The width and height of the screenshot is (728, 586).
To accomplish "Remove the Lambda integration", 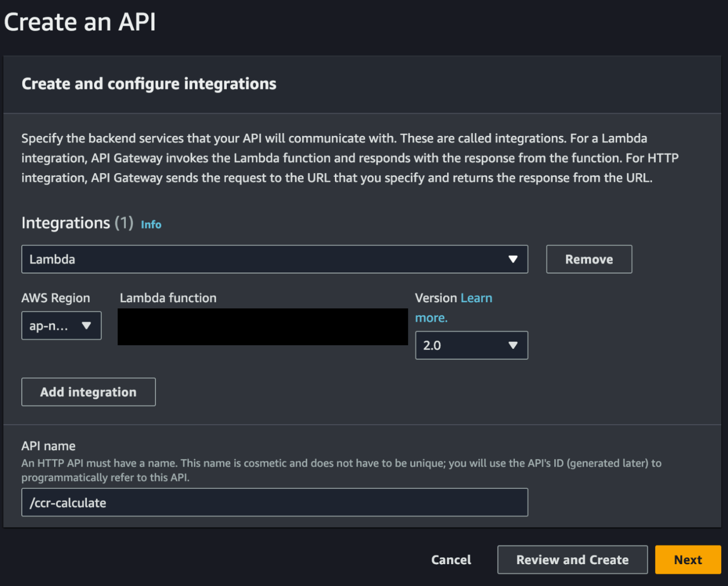I will click(x=589, y=259).
